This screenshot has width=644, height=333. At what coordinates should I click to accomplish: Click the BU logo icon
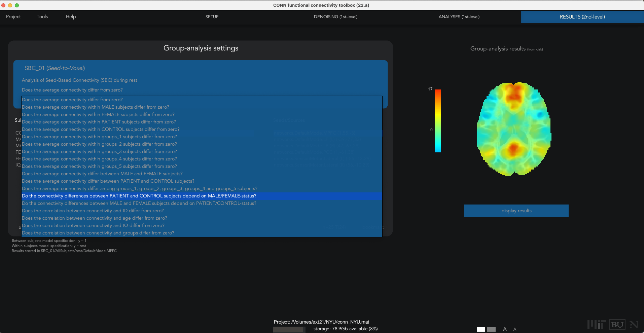click(617, 325)
